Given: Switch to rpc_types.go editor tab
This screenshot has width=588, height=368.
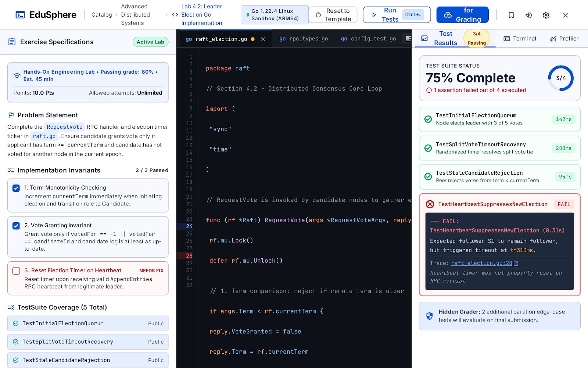Looking at the screenshot, I should click(304, 39).
